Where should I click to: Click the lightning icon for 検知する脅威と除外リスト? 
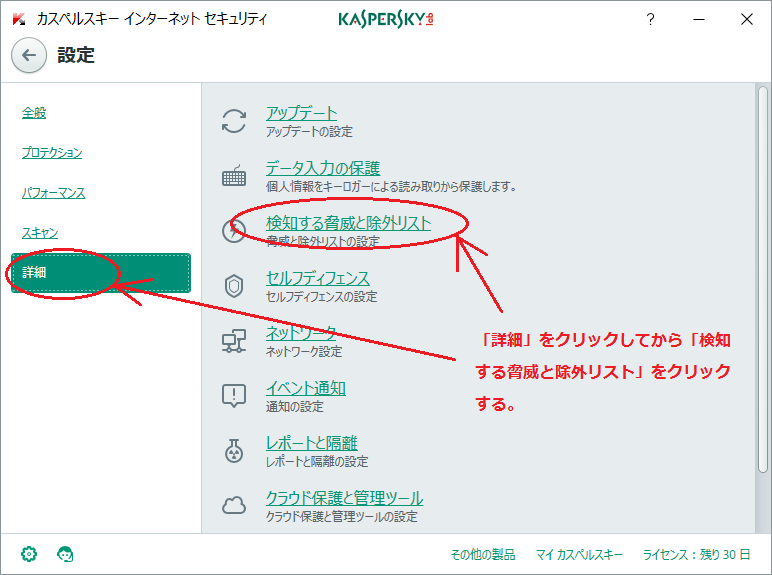234,231
